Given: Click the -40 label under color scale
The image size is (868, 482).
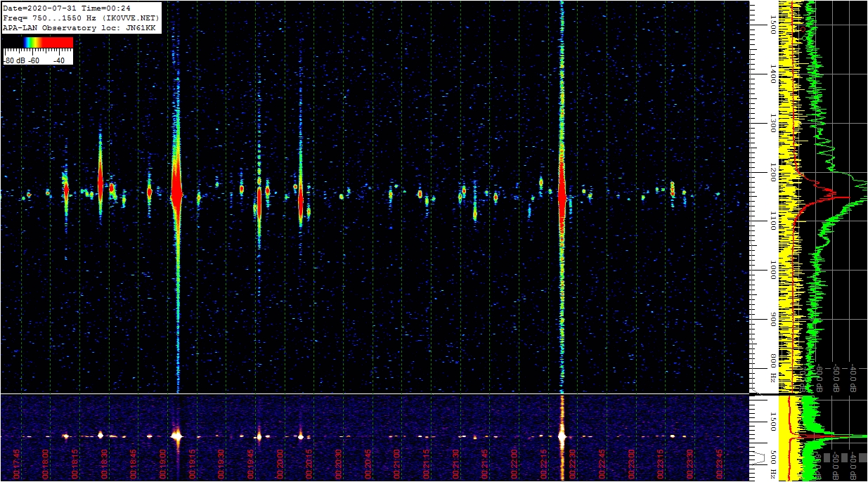Looking at the screenshot, I should 59,60.
